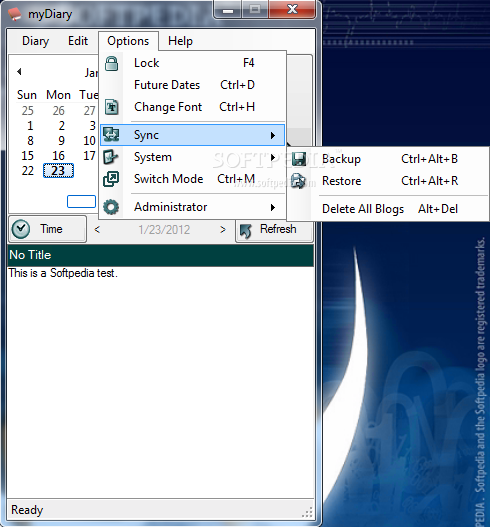Click the System menu icon
490x527 pixels.
click(x=111, y=157)
